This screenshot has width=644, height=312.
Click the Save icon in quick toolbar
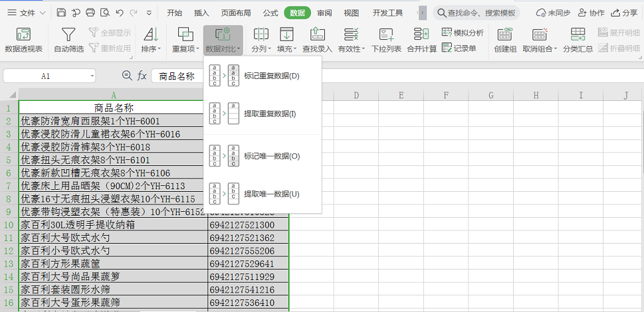click(x=61, y=13)
